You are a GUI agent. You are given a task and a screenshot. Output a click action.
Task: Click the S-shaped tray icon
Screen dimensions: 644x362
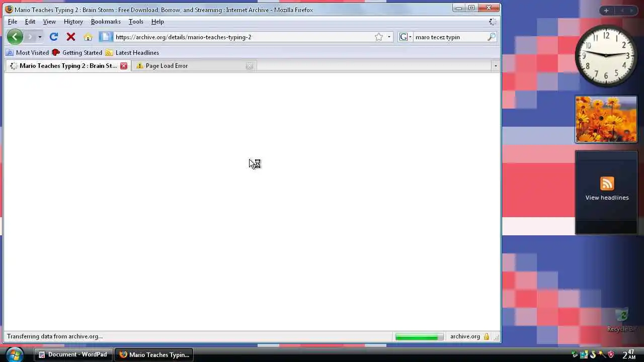[593, 355]
